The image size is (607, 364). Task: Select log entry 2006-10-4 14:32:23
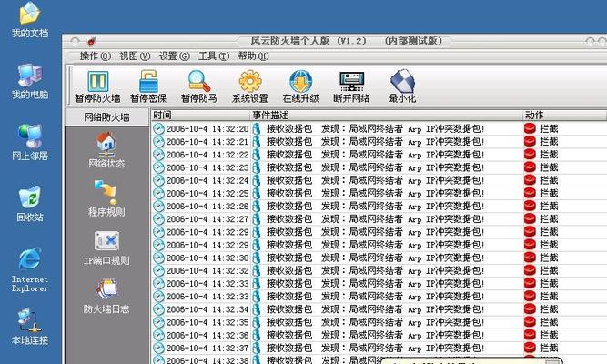(x=379, y=167)
